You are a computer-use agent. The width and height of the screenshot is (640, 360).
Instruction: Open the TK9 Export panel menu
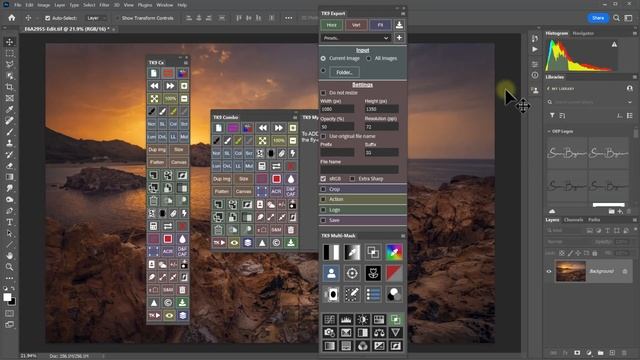(403, 13)
